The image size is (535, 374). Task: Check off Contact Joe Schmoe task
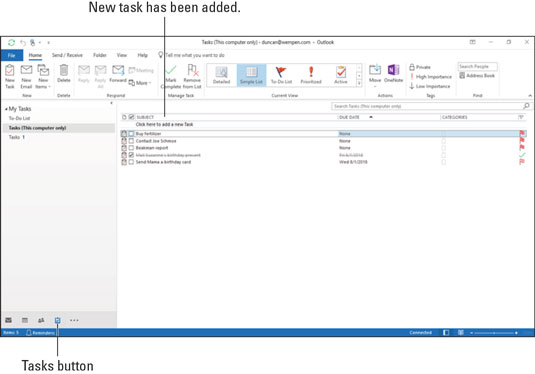tap(131, 141)
